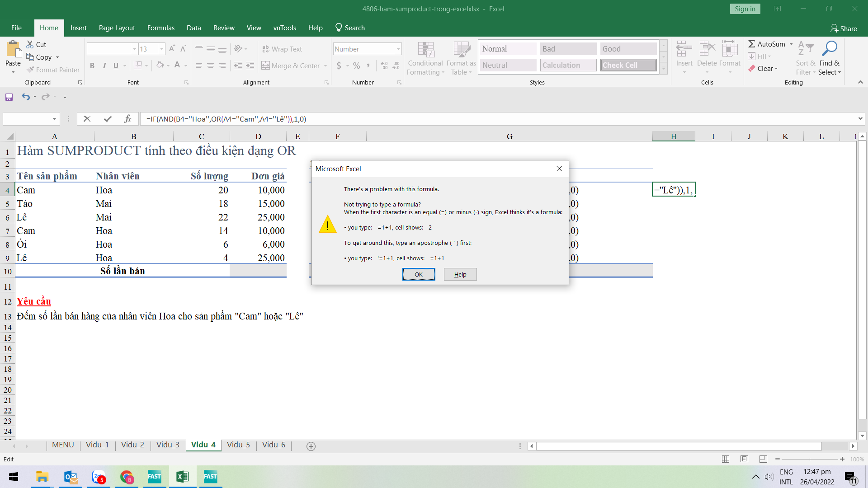
Task: Click OK in the Microsoft Excel dialog
Action: pos(419,274)
